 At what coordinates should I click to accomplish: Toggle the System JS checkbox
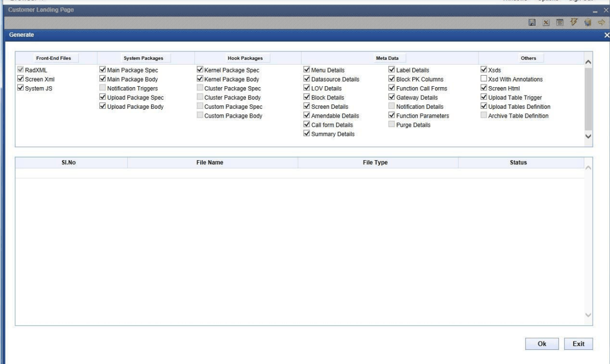[x=20, y=88]
